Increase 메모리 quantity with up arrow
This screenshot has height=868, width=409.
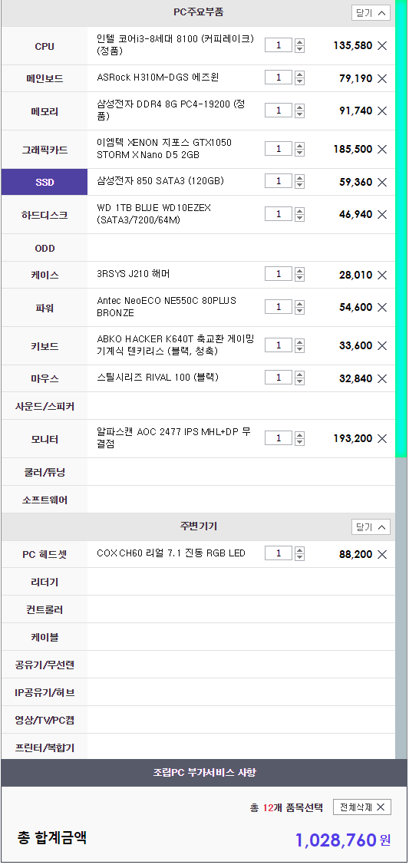point(299,107)
